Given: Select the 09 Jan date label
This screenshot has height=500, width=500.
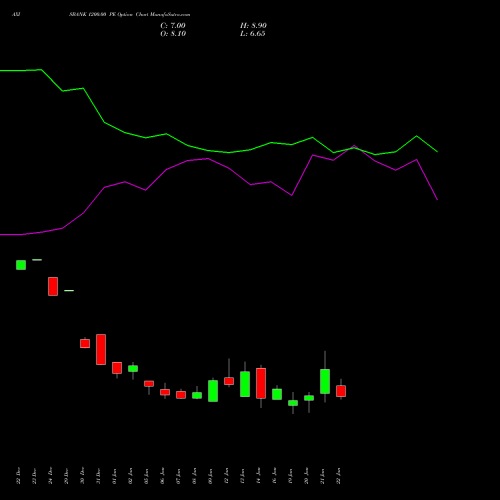Looking at the screenshot, I should 210,476.
